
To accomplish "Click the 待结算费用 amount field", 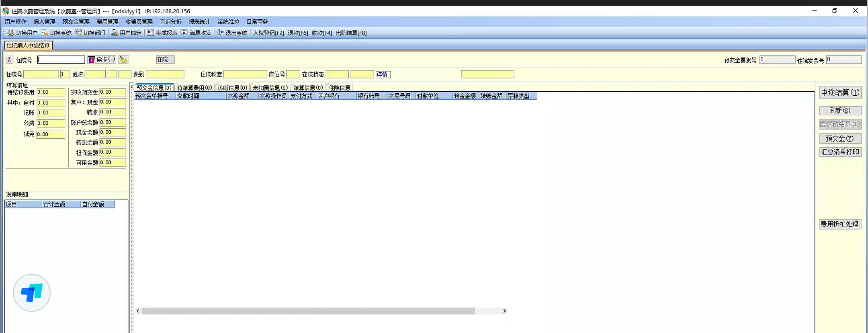I will pos(51,92).
